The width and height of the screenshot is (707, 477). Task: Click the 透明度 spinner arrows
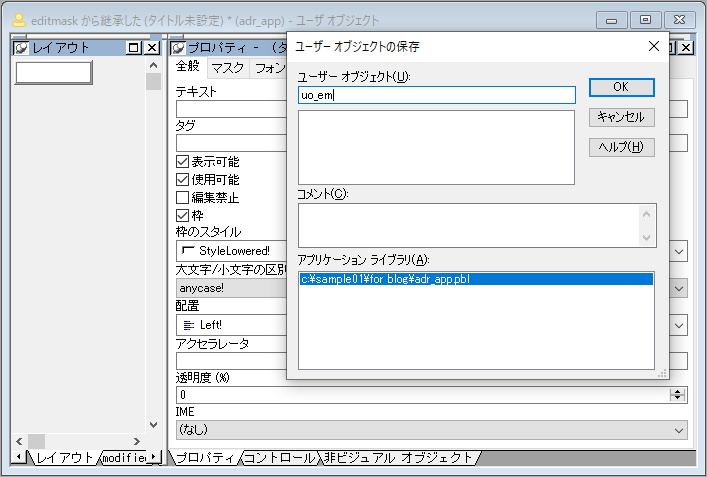tap(677, 395)
